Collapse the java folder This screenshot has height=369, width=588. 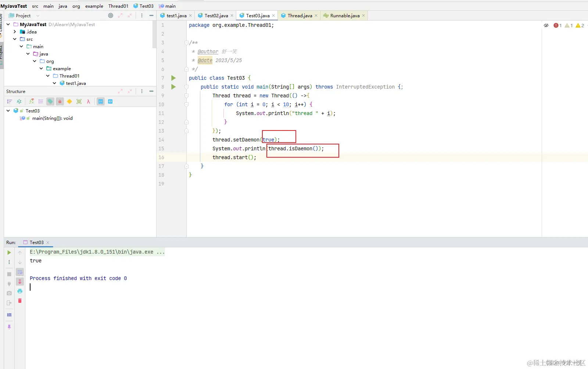(28, 54)
